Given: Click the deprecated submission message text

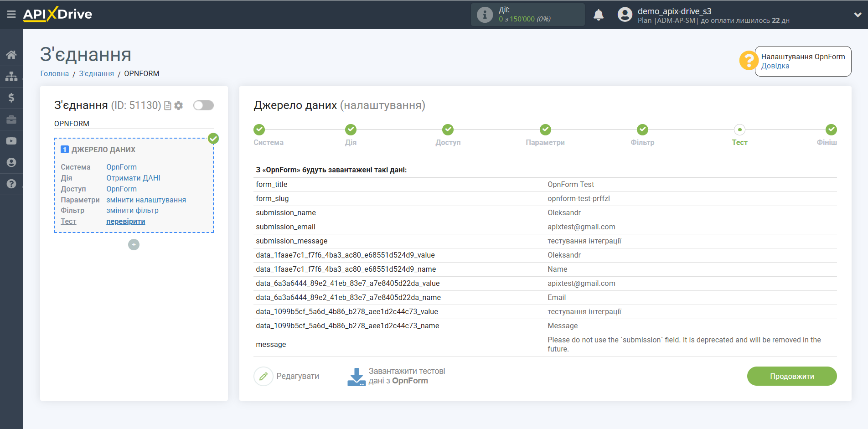Looking at the screenshot, I should [x=684, y=344].
